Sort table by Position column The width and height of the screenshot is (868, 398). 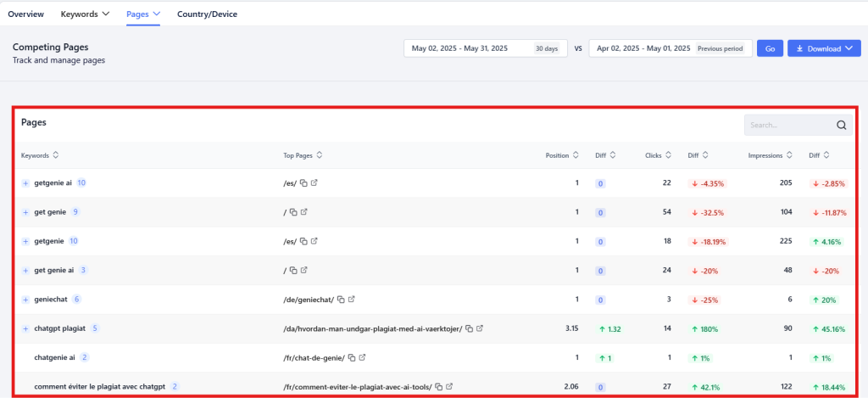[576, 155]
